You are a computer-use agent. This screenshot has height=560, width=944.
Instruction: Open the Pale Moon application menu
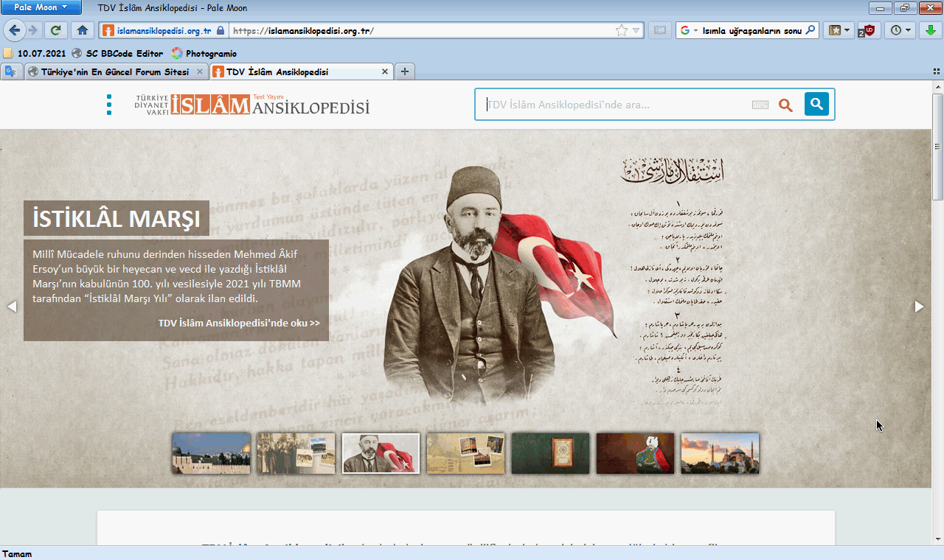42,7
